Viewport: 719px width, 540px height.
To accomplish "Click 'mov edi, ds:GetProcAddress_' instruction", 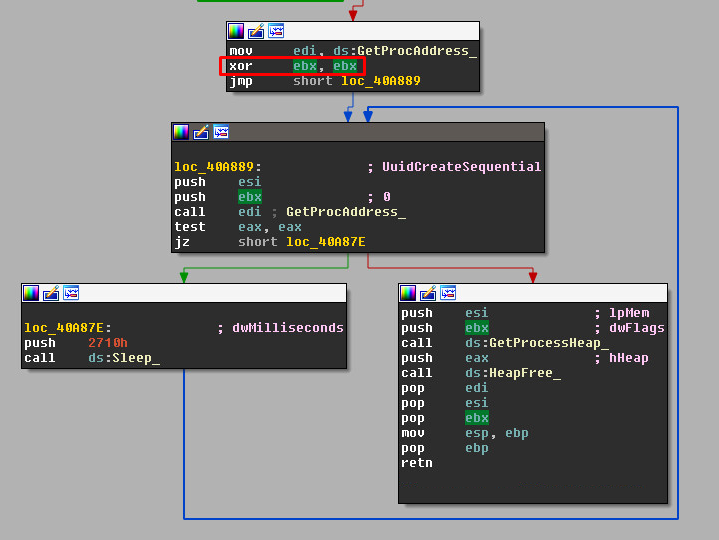I will click(x=353, y=50).
